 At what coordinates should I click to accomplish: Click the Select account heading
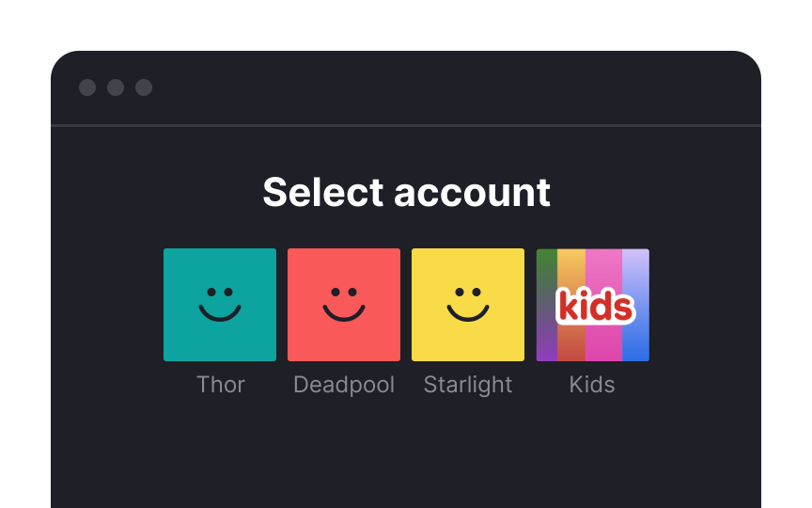(407, 192)
